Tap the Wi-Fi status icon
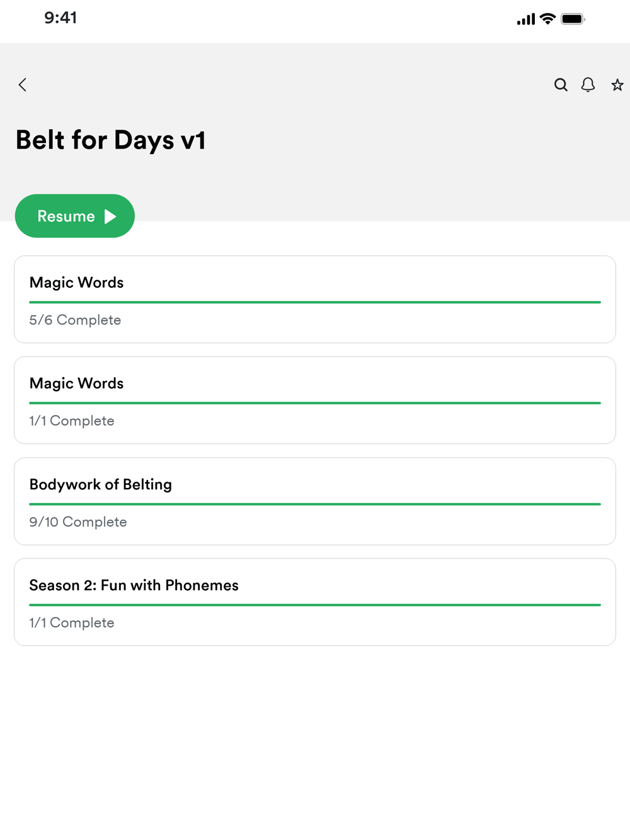630x840 pixels. point(547,19)
